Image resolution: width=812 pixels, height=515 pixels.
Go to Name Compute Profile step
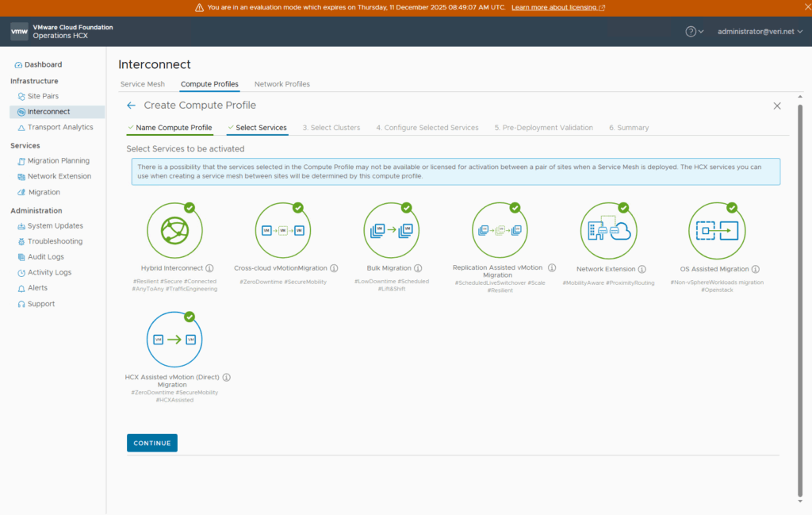[173, 128]
